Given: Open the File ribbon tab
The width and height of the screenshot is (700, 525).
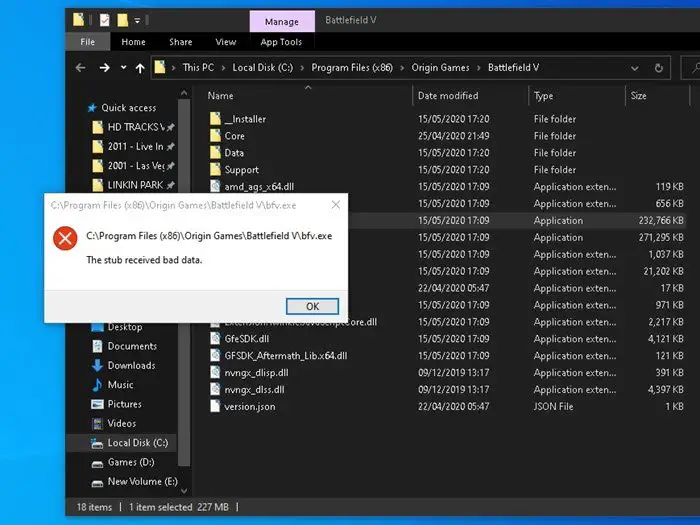Looking at the screenshot, I should (x=88, y=42).
